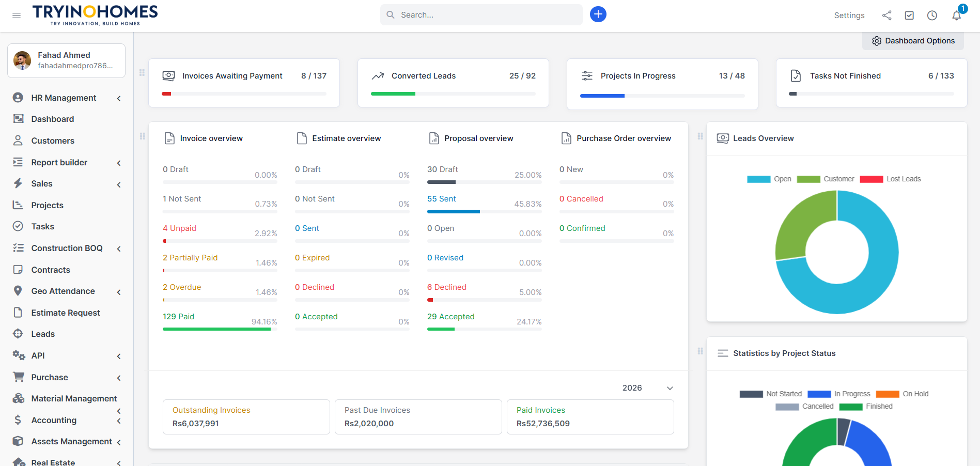Image resolution: width=980 pixels, height=466 pixels.
Task: Click the Search input field
Action: point(481,14)
